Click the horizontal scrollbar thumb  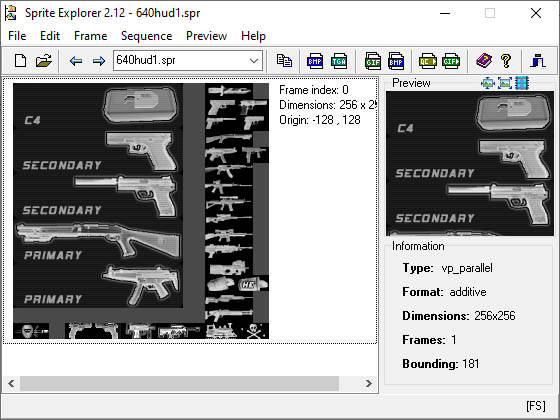179,384
